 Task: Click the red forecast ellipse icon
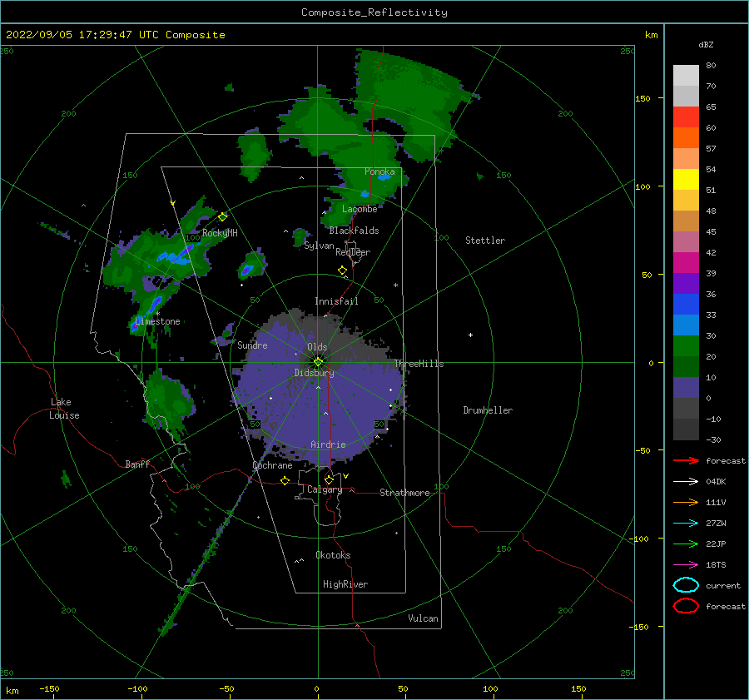pos(686,606)
